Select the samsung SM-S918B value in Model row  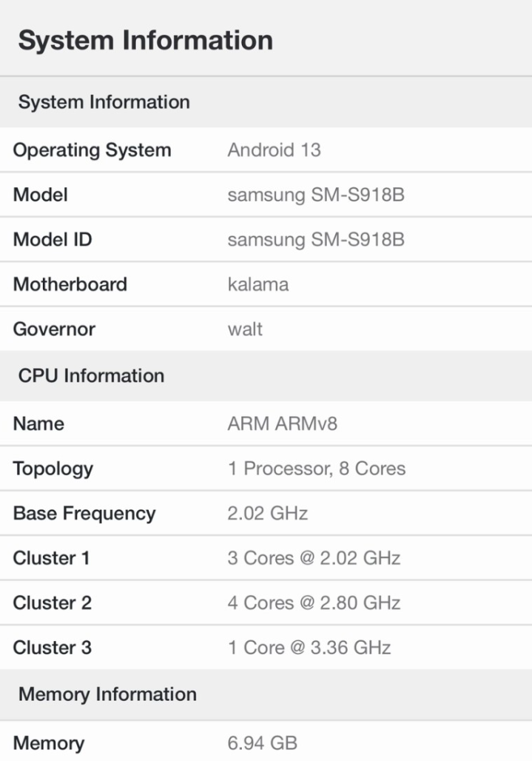316,195
